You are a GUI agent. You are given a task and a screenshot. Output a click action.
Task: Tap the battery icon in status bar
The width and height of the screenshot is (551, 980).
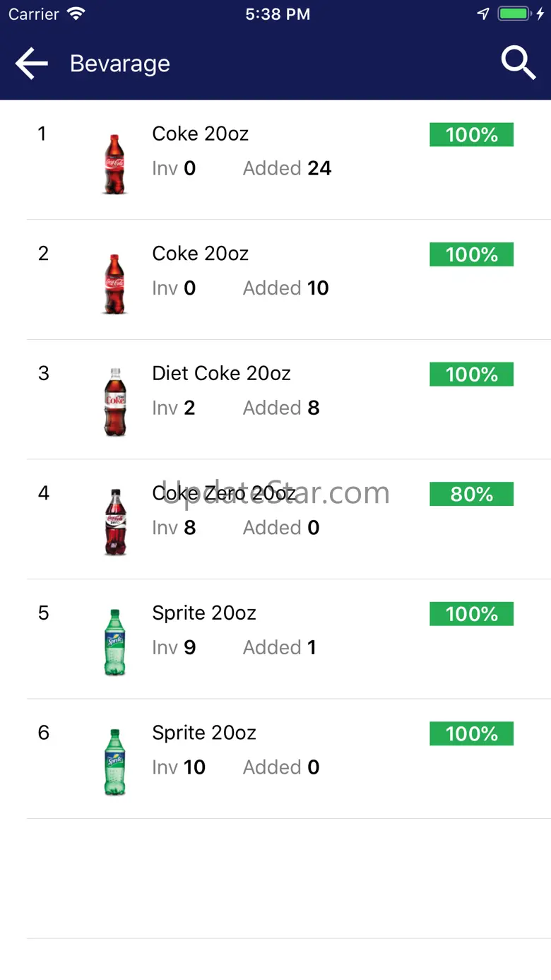514,14
